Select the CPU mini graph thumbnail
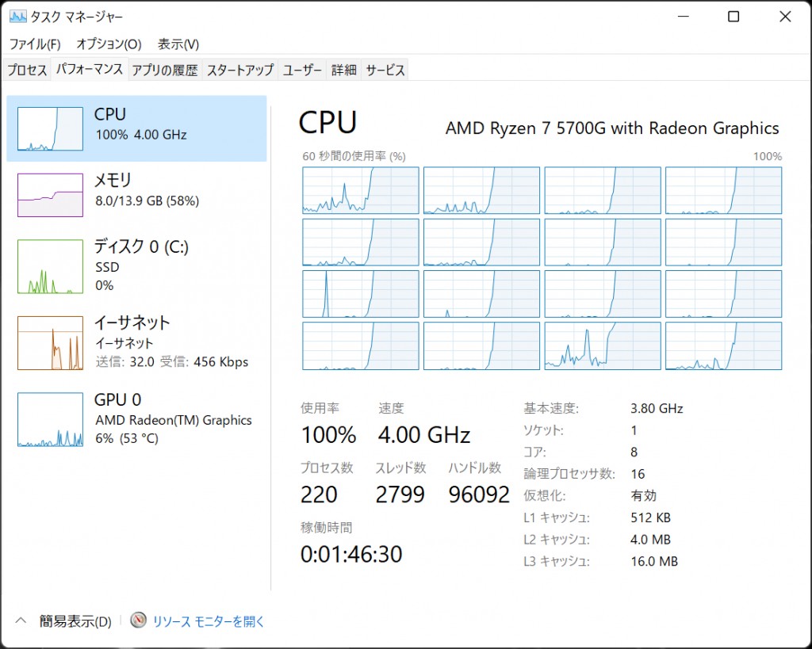The height and width of the screenshot is (649, 812). pyautogui.click(x=50, y=129)
